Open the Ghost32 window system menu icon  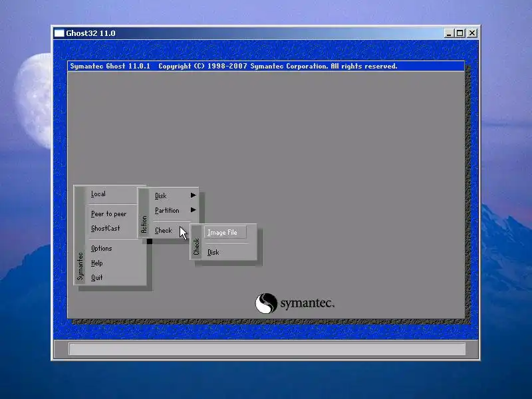click(59, 33)
